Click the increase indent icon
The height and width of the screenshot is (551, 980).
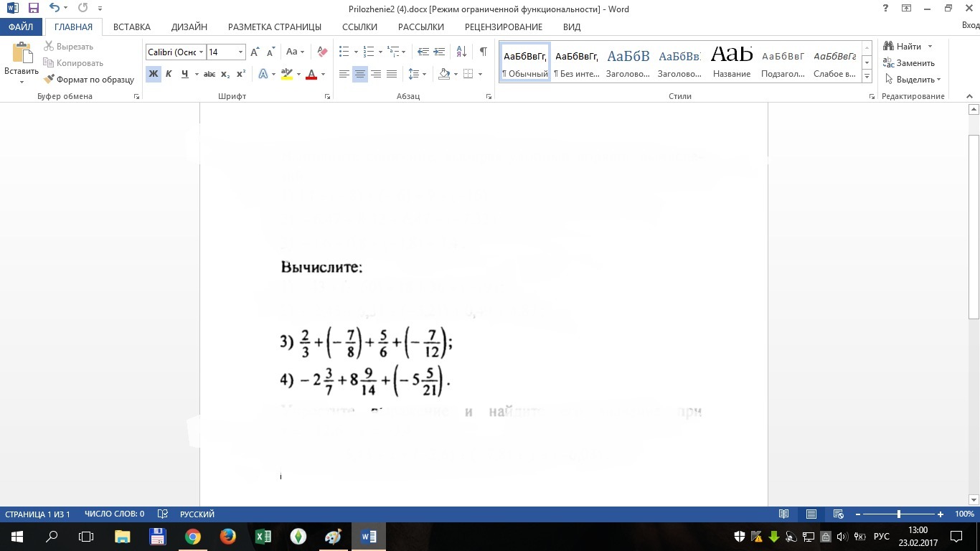[439, 52]
